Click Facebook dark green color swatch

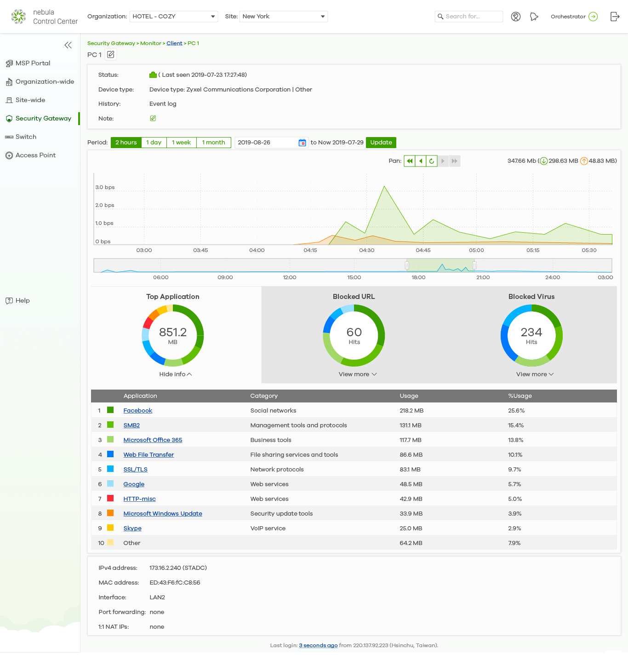[110, 410]
